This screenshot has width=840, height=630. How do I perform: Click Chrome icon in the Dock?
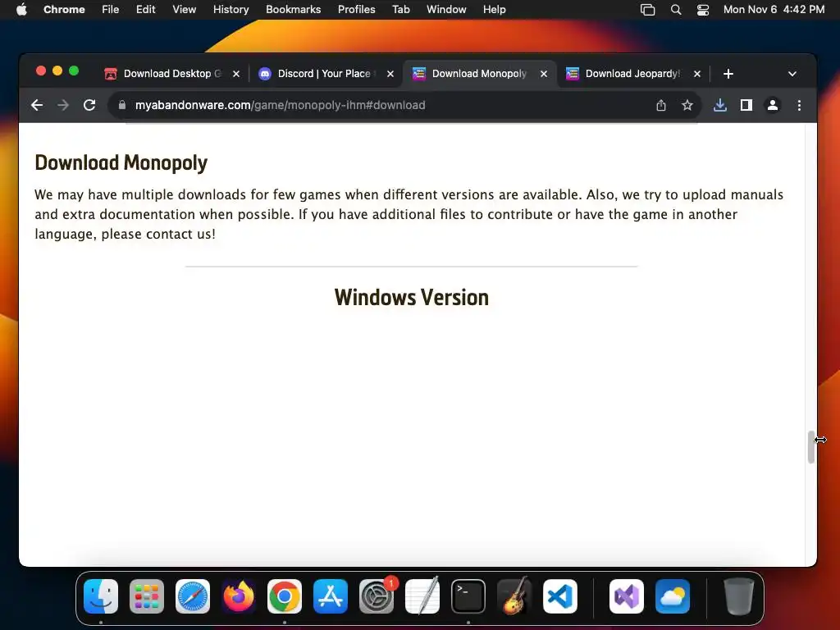pos(285,596)
